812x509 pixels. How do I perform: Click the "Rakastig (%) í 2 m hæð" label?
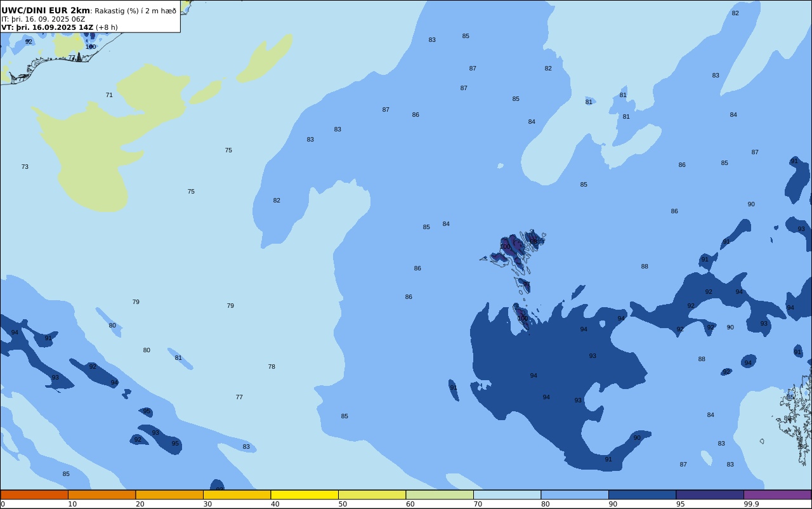click(x=136, y=11)
